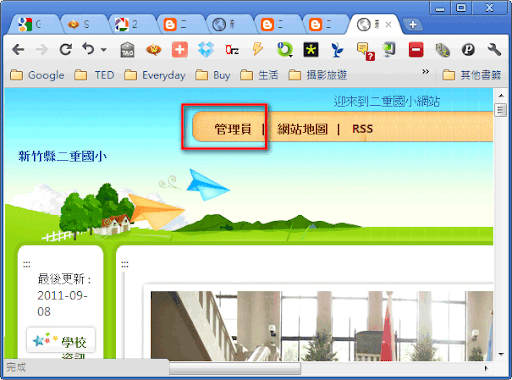The width and height of the screenshot is (512, 380).
Task: Click the undo closed tab arrow icon
Action: [x=88, y=49]
